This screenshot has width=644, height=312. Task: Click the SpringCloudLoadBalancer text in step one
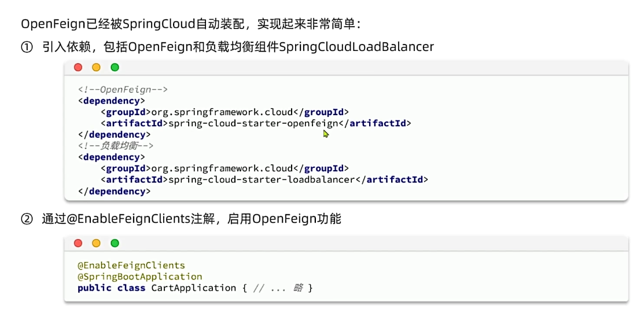(x=356, y=47)
